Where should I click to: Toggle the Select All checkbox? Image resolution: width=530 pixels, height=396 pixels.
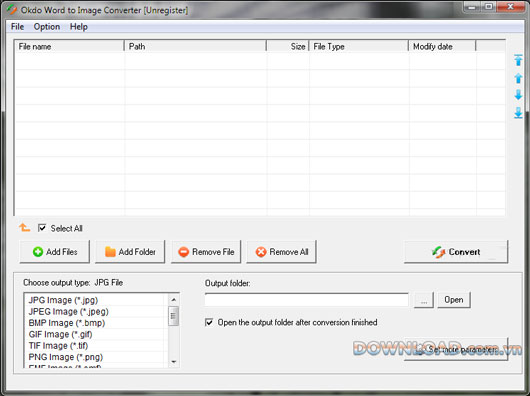point(42,228)
